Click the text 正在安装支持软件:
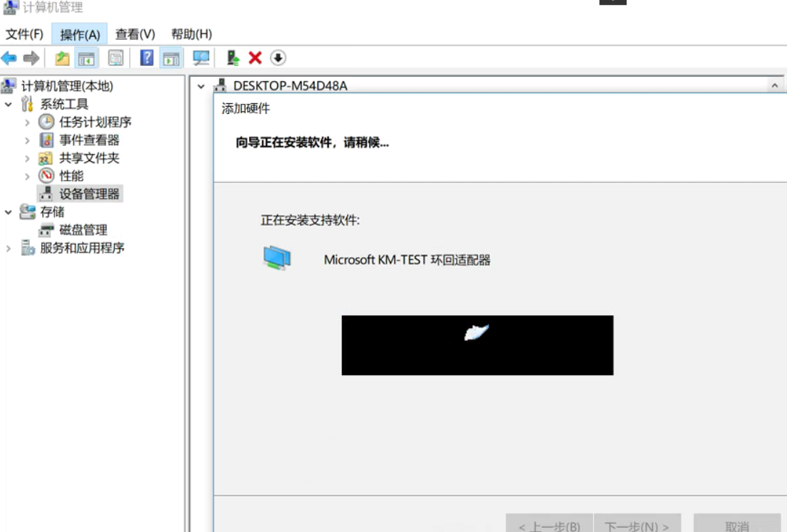 [310, 221]
